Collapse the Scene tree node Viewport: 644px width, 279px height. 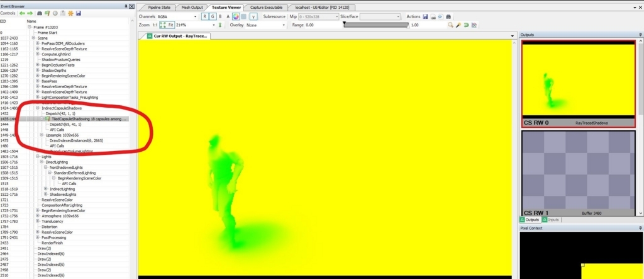tap(34, 38)
